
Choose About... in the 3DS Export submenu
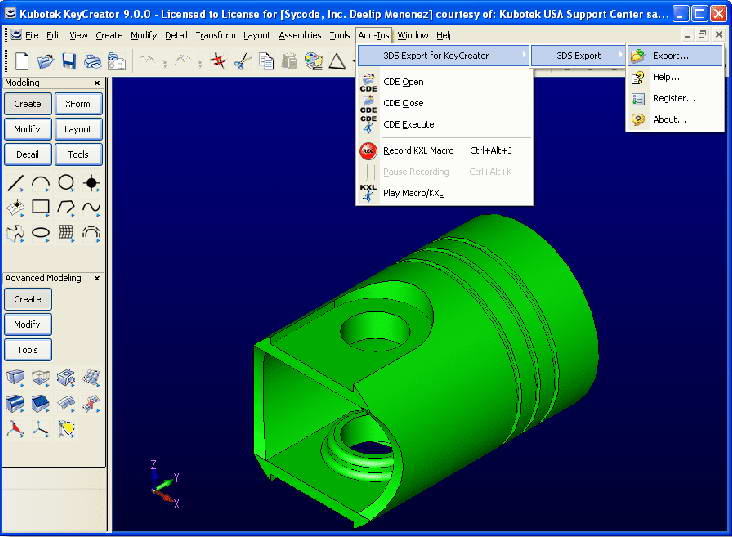[675, 120]
